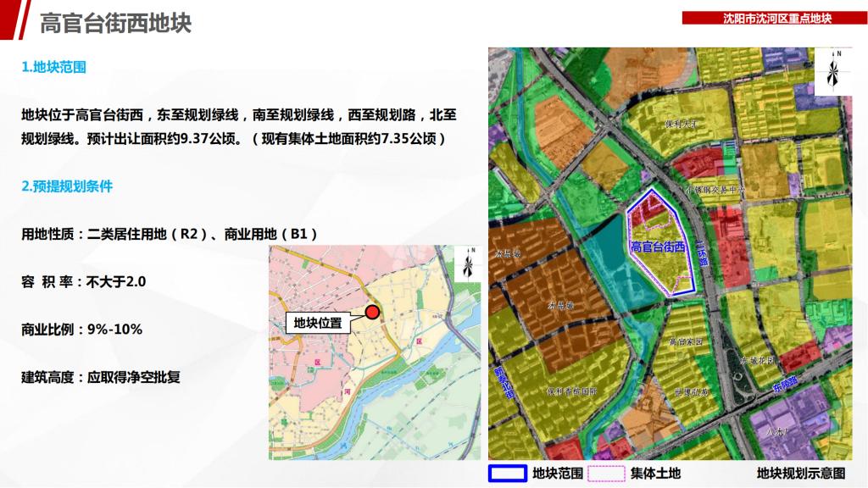Click the 地块范围 legend text
The image size is (868, 488).
tap(557, 474)
